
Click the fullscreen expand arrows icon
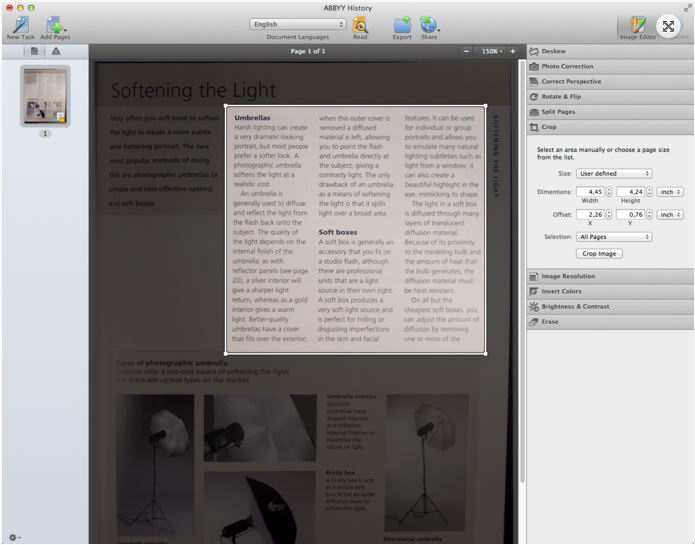668,26
